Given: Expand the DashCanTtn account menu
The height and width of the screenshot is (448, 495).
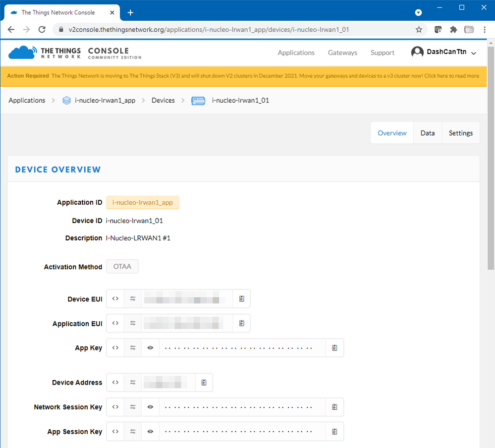Looking at the screenshot, I should [x=443, y=52].
